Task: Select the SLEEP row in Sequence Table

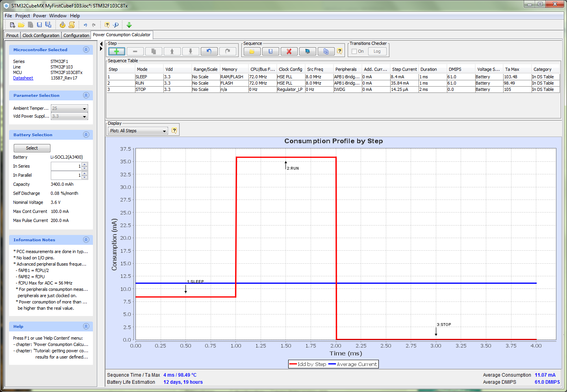Action: pyautogui.click(x=333, y=77)
